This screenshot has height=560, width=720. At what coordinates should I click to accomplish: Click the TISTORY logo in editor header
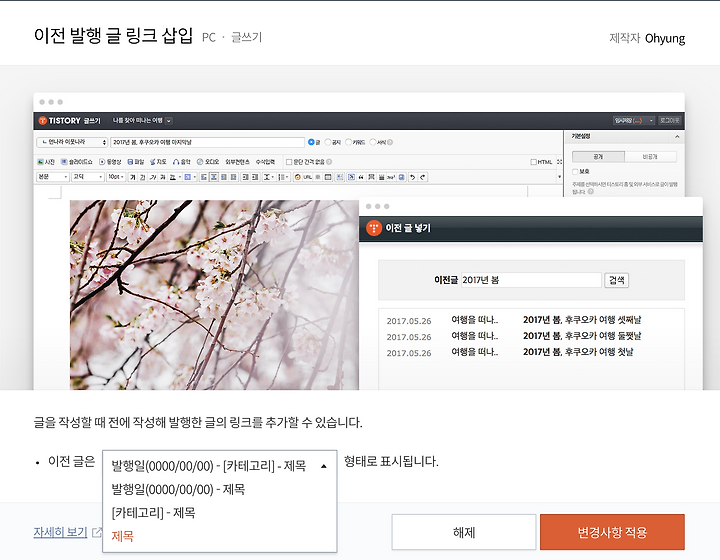60,121
